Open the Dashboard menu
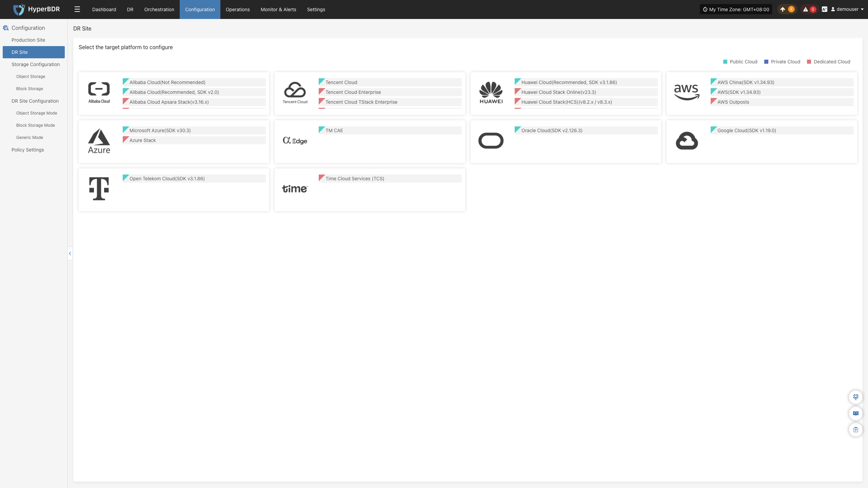Image resolution: width=868 pixels, height=488 pixels. tap(104, 9)
